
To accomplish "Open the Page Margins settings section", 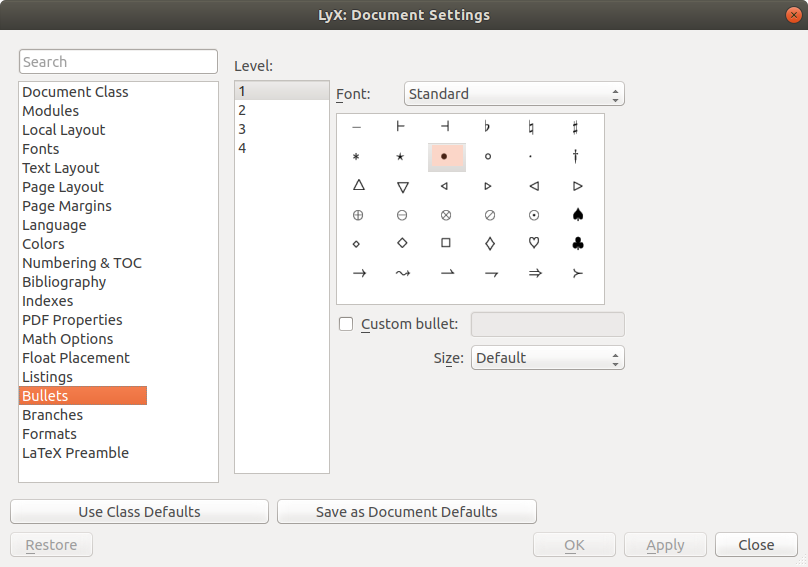I will (x=67, y=206).
